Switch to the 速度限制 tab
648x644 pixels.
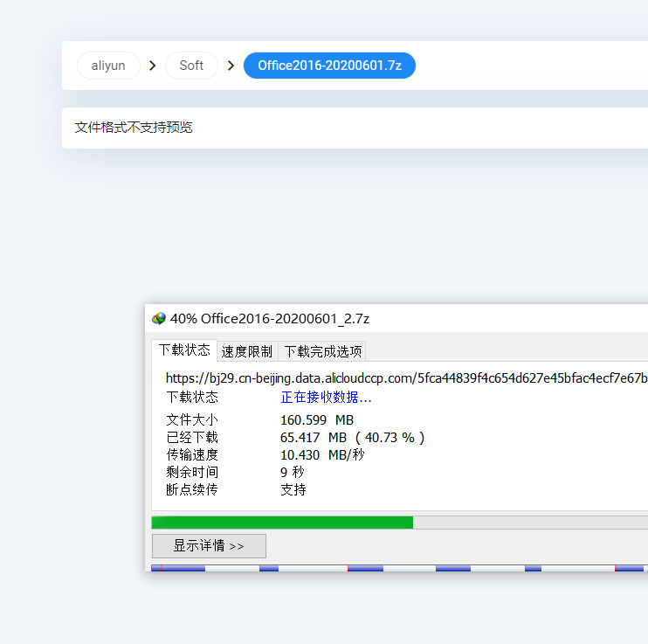(247, 351)
